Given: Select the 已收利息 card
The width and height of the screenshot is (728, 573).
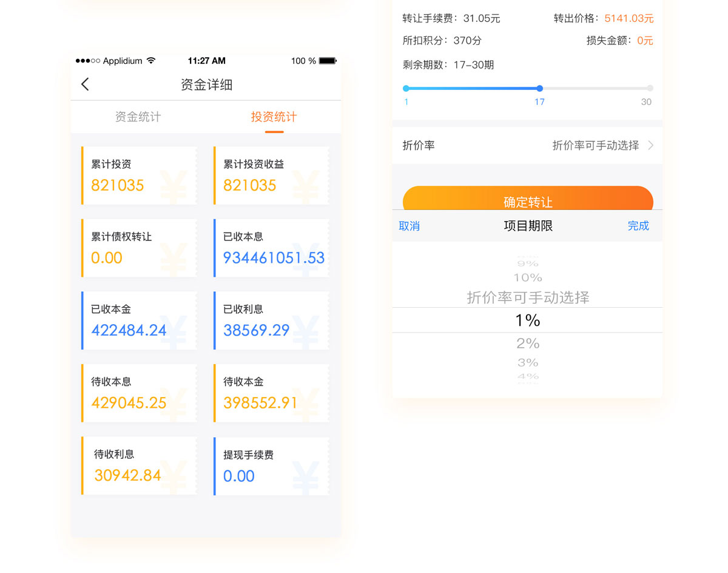Looking at the screenshot, I should 271,320.
